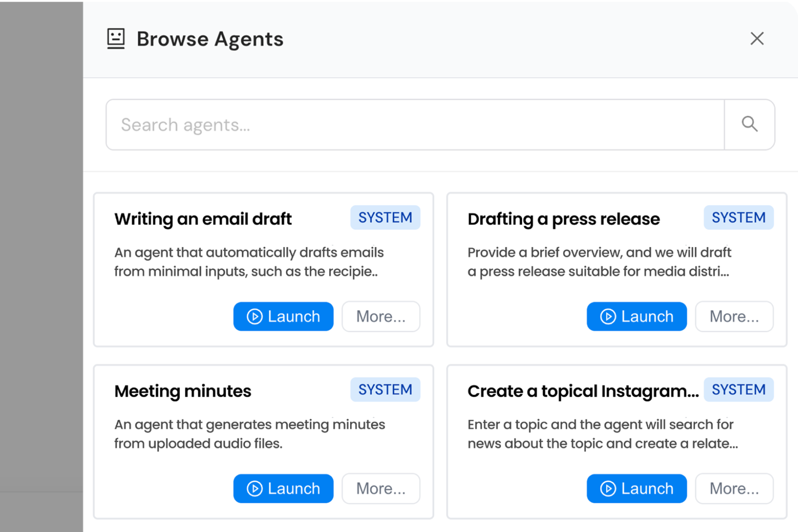The width and height of the screenshot is (798, 532).
Task: Open More for Drafting a press release
Action: [734, 316]
